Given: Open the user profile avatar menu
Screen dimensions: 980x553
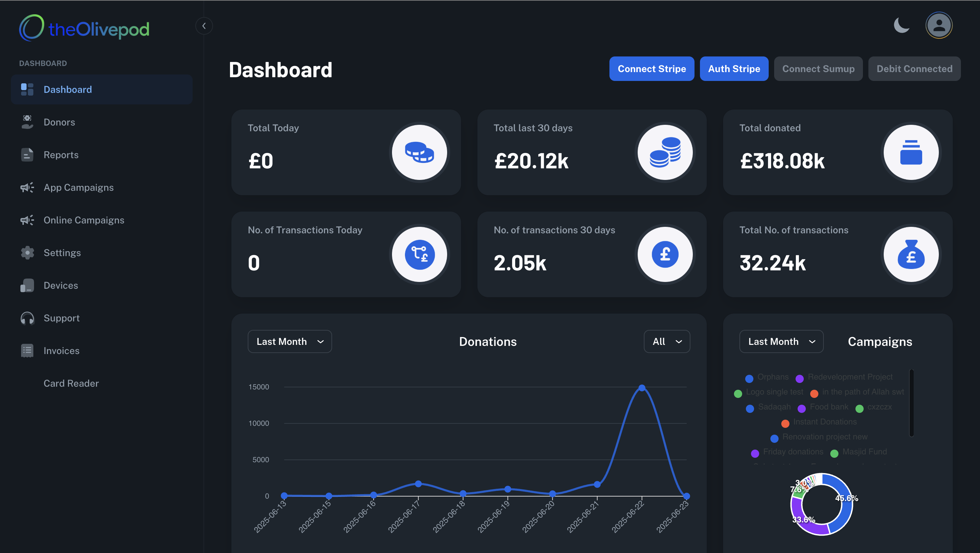Looking at the screenshot, I should click(939, 26).
